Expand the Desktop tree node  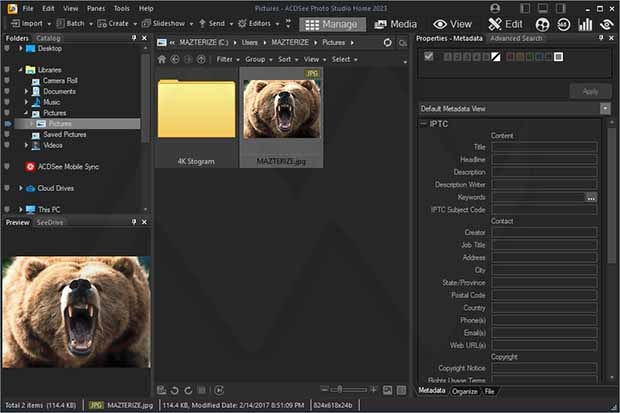[x=21, y=49]
